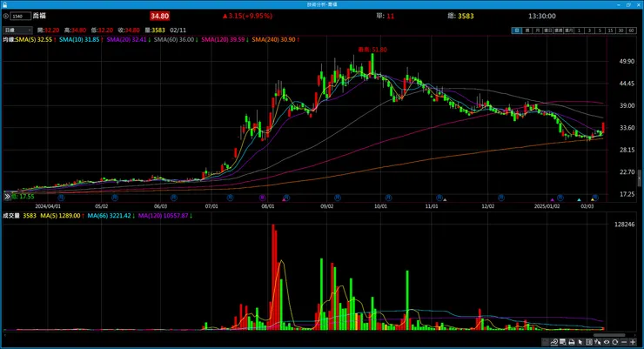Select the 60-minute interval tab

click(x=631, y=30)
